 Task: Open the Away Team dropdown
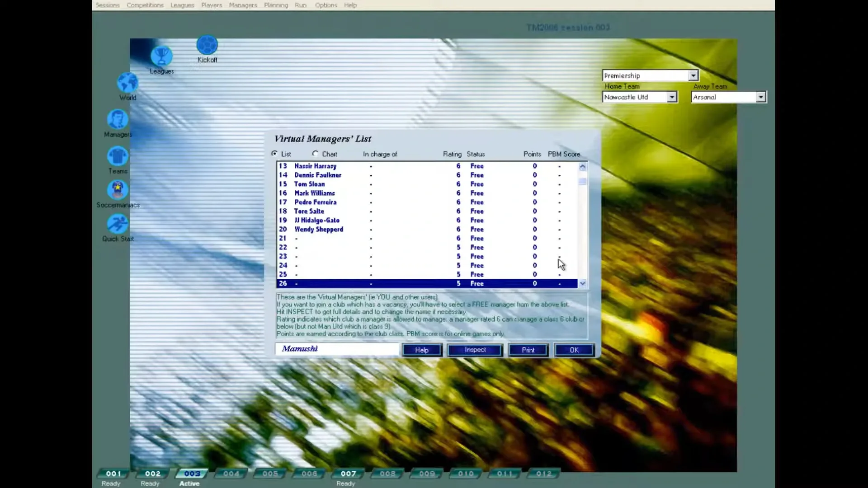(x=760, y=97)
